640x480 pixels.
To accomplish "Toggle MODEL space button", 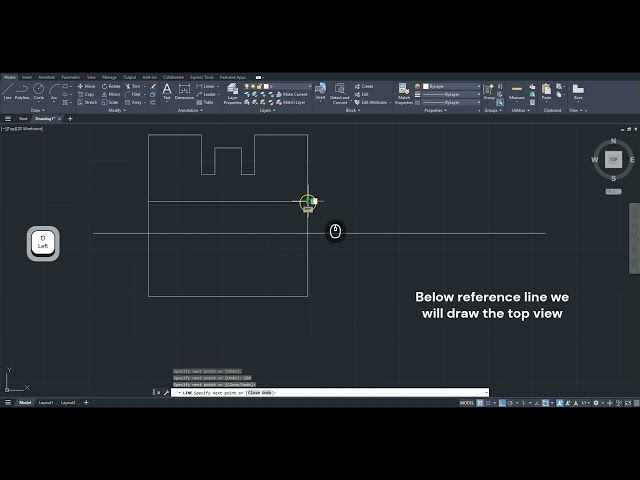I will [467, 403].
